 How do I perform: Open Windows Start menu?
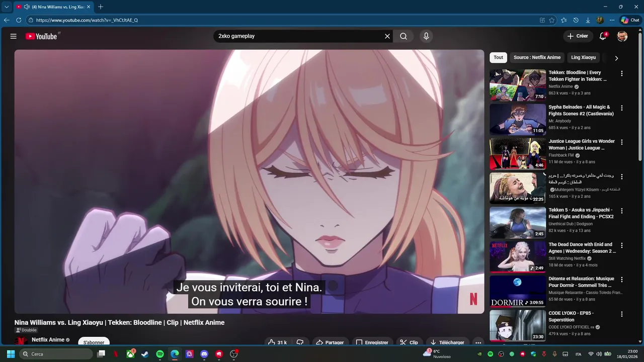pos(11,354)
